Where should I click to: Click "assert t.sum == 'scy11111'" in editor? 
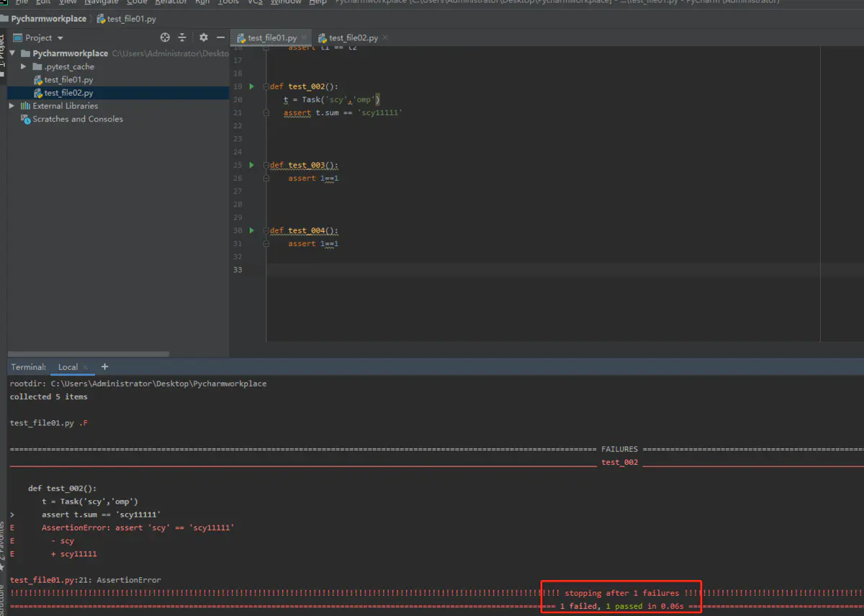coord(343,113)
